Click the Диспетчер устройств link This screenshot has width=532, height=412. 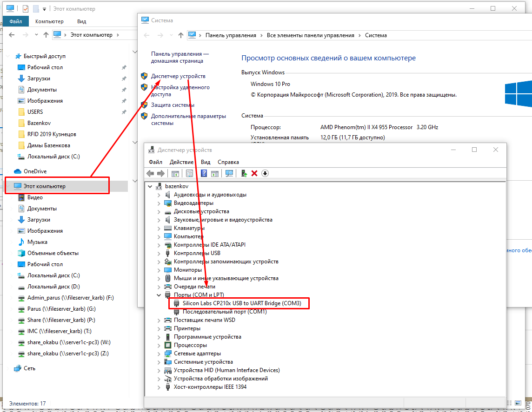coord(178,76)
